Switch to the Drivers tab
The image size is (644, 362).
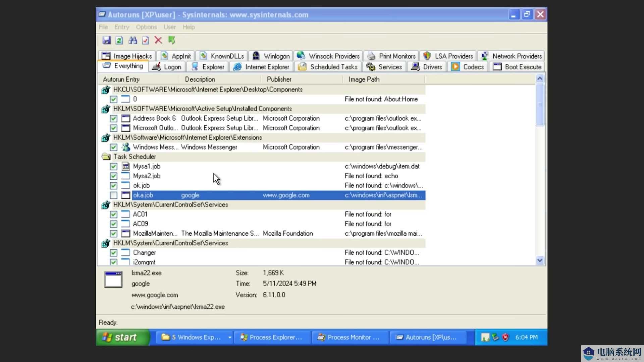click(427, 67)
